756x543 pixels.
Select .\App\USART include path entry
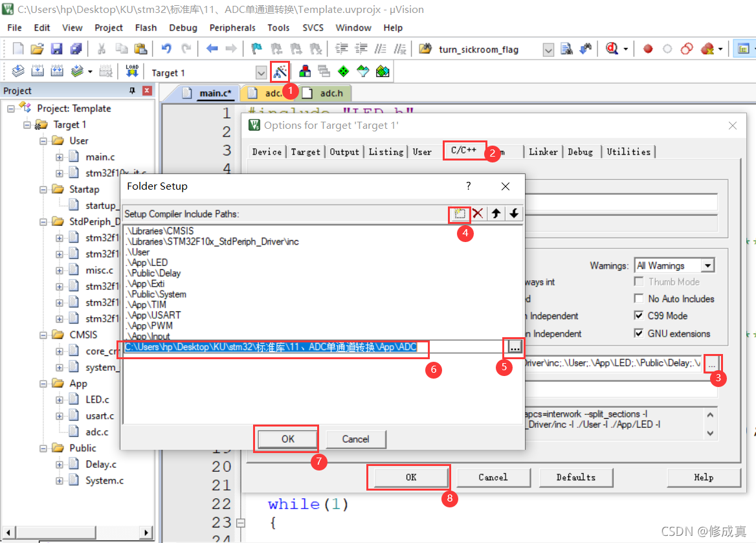[x=153, y=315]
